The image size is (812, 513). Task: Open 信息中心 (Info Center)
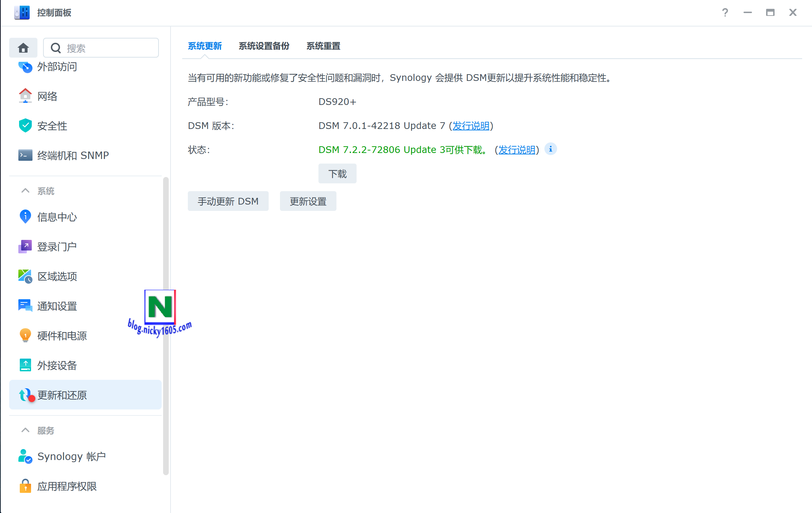point(57,217)
